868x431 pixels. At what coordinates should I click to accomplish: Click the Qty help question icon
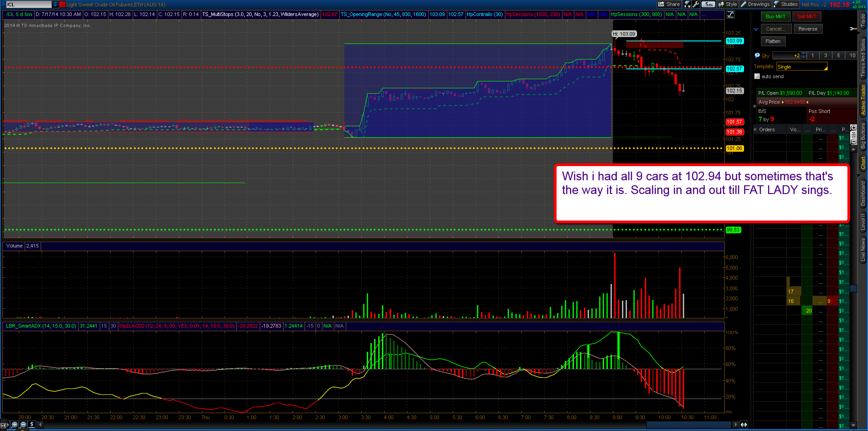(757, 55)
